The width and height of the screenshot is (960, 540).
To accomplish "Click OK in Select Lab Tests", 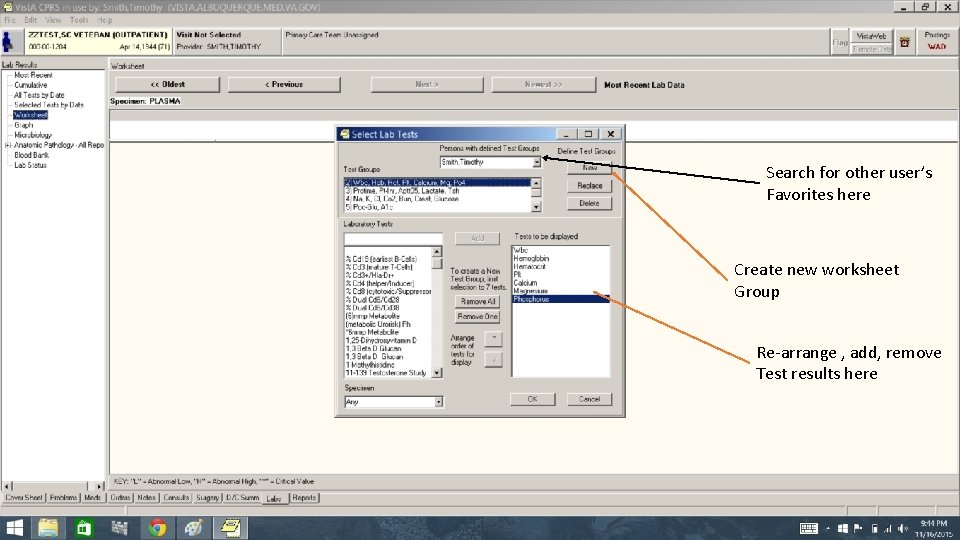I will point(533,399).
